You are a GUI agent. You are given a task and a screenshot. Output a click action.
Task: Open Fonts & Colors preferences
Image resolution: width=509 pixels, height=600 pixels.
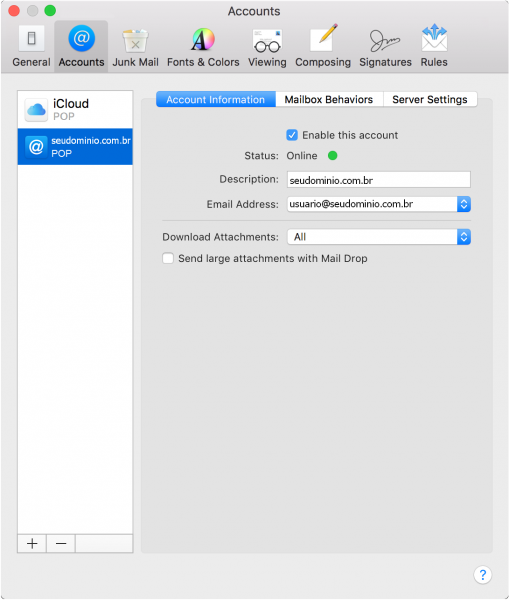(203, 46)
